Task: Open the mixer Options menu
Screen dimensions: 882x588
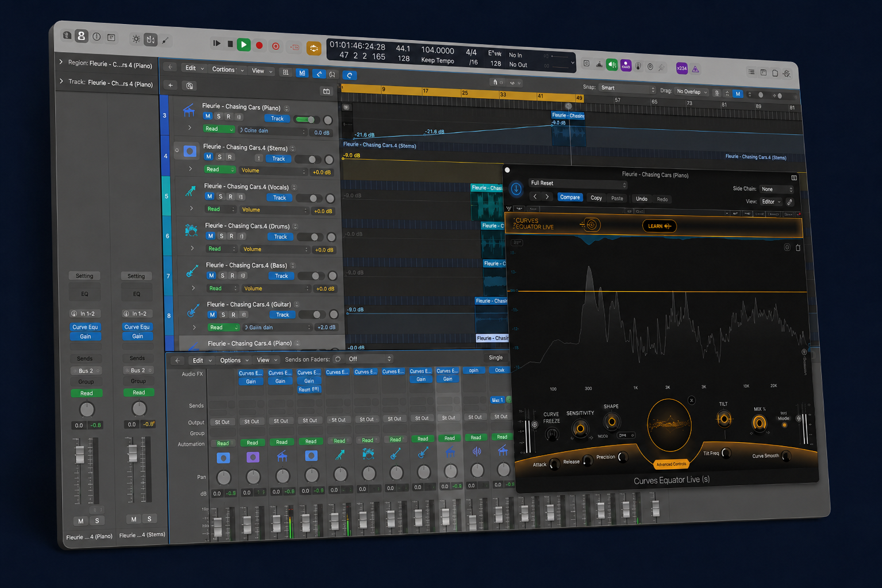Action: [x=234, y=361]
